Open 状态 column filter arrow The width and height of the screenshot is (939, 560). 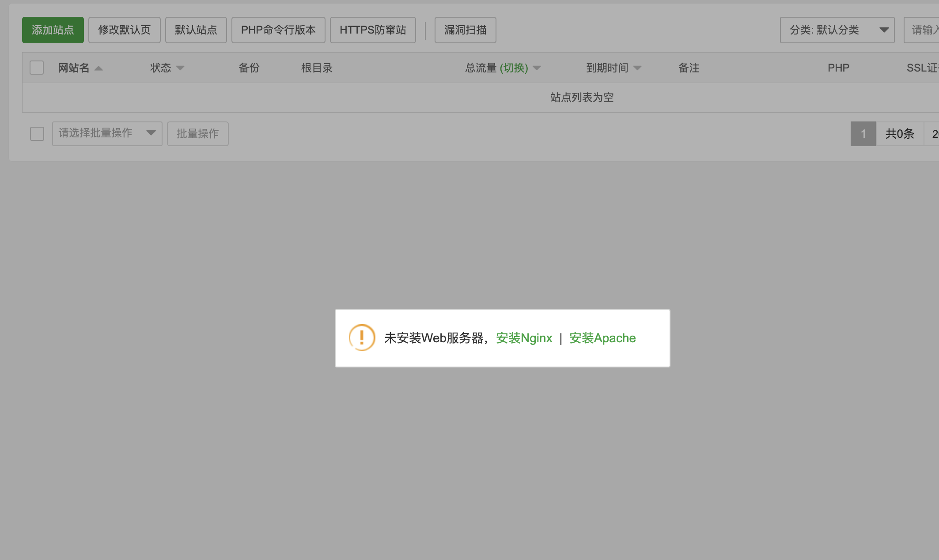click(180, 68)
